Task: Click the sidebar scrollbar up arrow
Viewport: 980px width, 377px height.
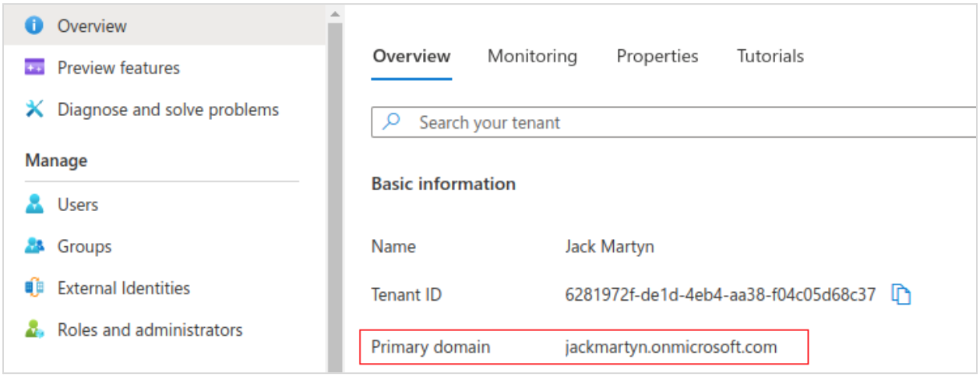Action: (335, 13)
